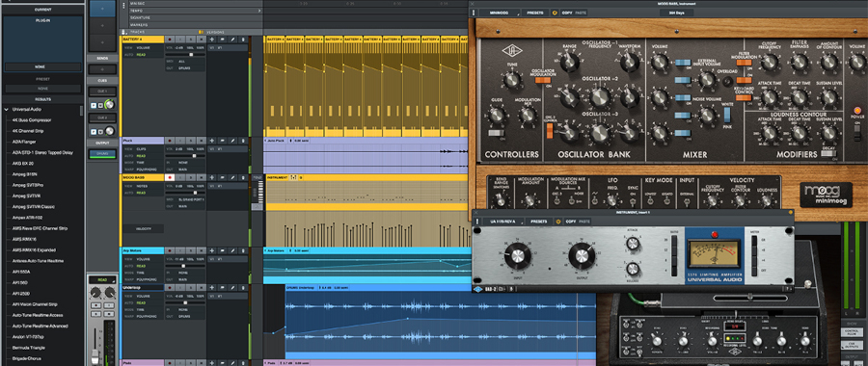Toggle Minimoog FILTER MODULATION switch
The height and width of the screenshot is (366, 868).
pyautogui.click(x=744, y=63)
